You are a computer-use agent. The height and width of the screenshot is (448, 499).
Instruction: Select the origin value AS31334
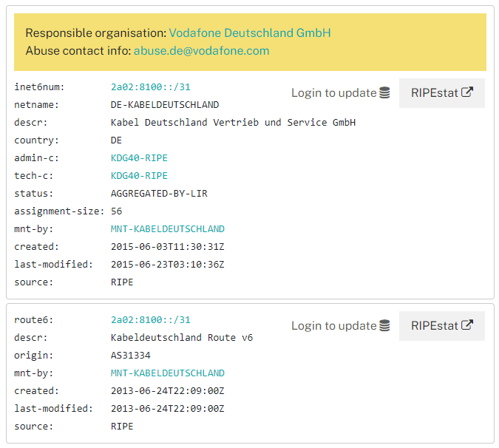point(130,355)
